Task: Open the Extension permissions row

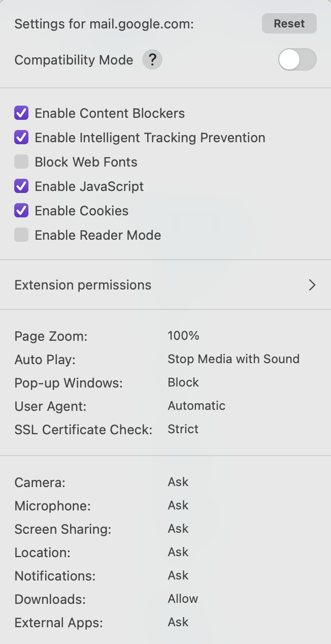Action: click(83, 285)
